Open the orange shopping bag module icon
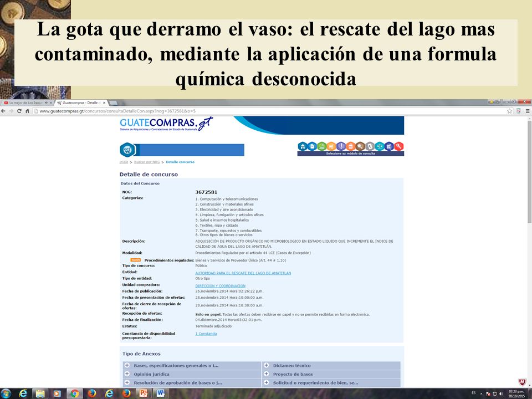The height and width of the screenshot is (399, 532). click(350, 146)
